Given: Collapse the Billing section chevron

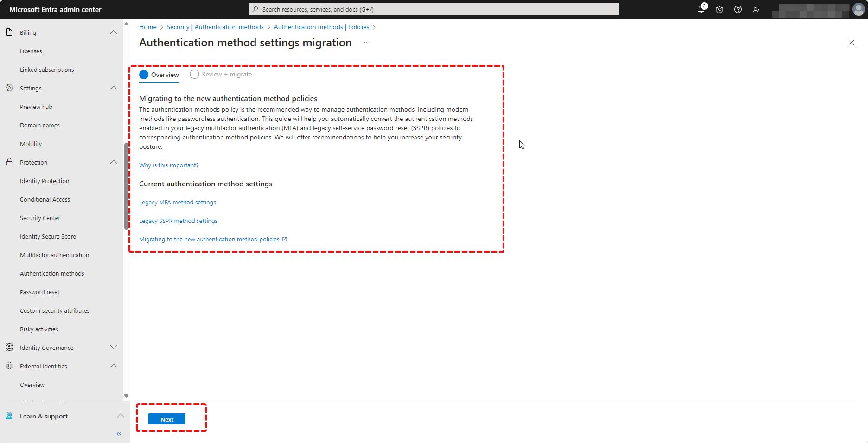Looking at the screenshot, I should [x=114, y=32].
